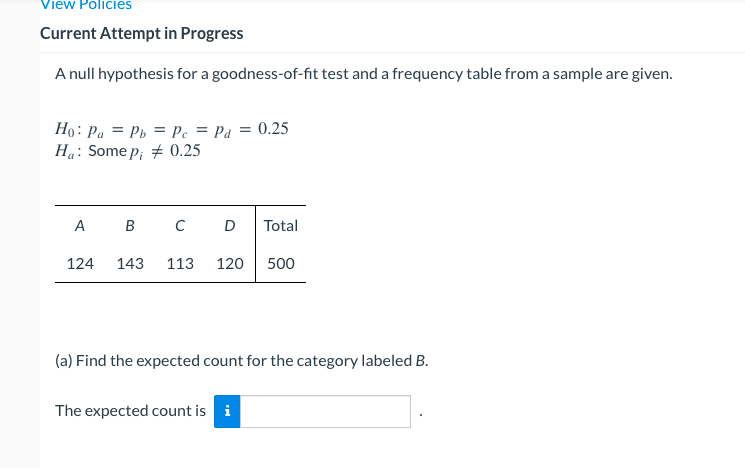Open the View Policies link
The image size is (745, 468).
(86, 5)
